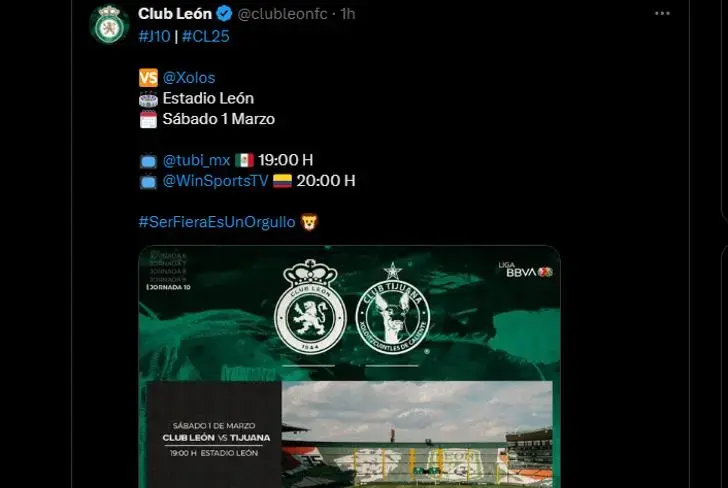Image resolution: width=728 pixels, height=488 pixels.
Task: Click the stadium emoji beside Estadio León
Action: click(x=149, y=99)
